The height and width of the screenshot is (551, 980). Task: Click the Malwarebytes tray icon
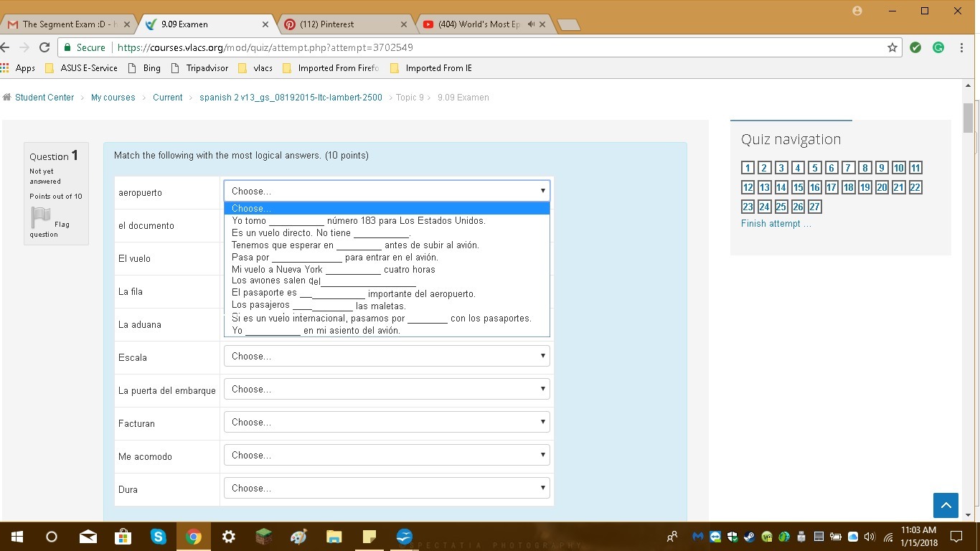click(697, 537)
